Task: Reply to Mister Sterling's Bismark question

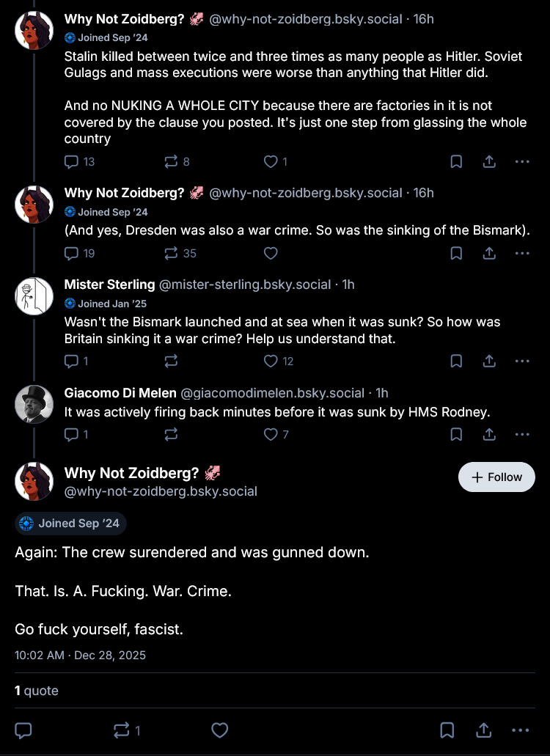Action: tap(72, 361)
